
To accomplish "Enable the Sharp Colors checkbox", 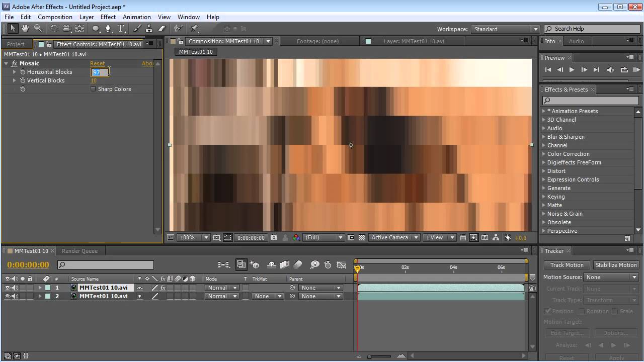I will click(x=93, y=89).
